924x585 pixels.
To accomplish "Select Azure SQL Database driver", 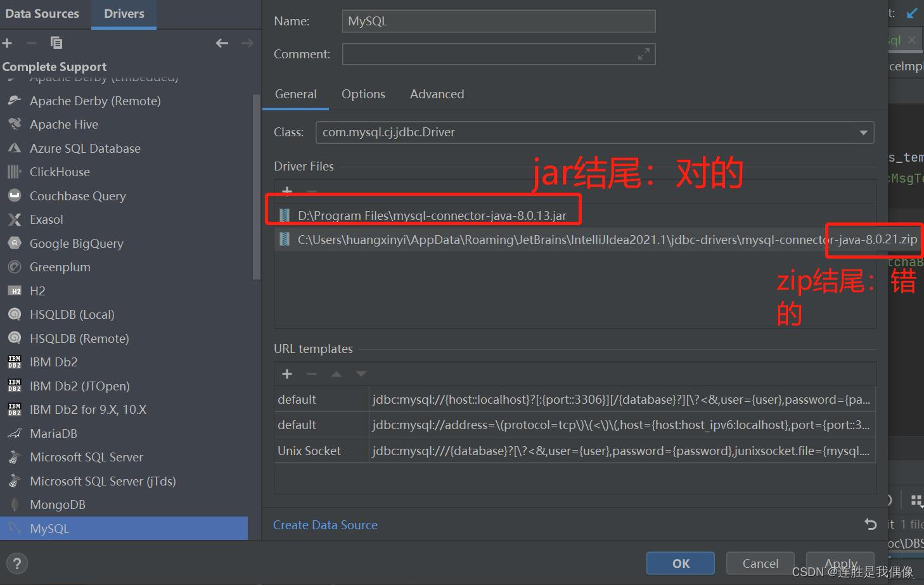I will [x=124, y=148].
